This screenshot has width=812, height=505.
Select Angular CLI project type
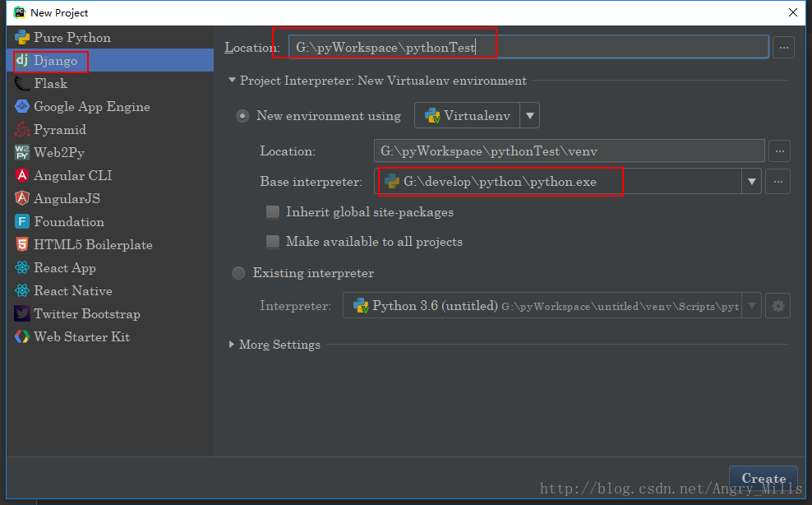point(110,175)
